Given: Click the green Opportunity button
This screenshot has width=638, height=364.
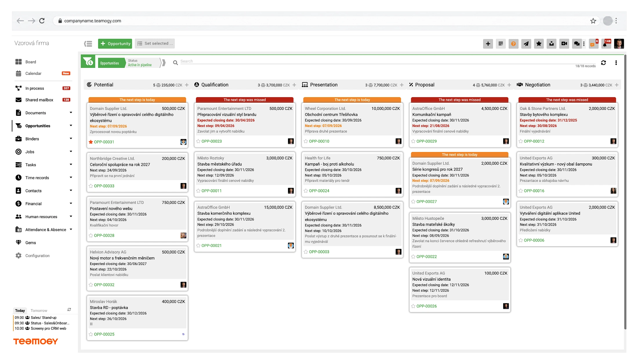Looking at the screenshot, I should coord(115,44).
